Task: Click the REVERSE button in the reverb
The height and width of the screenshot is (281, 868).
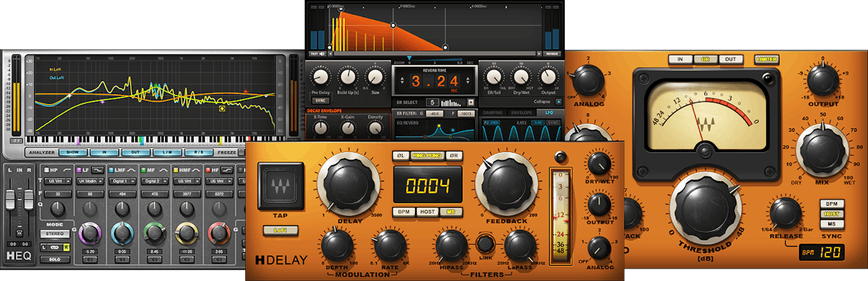Action: coord(552,53)
